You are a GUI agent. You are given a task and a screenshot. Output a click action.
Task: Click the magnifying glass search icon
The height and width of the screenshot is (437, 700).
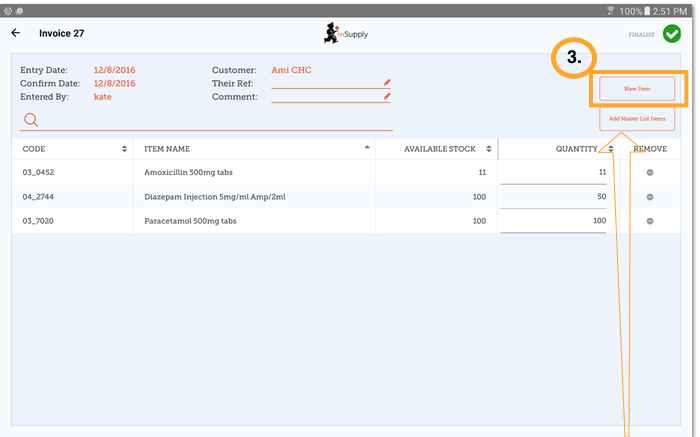[x=31, y=120]
